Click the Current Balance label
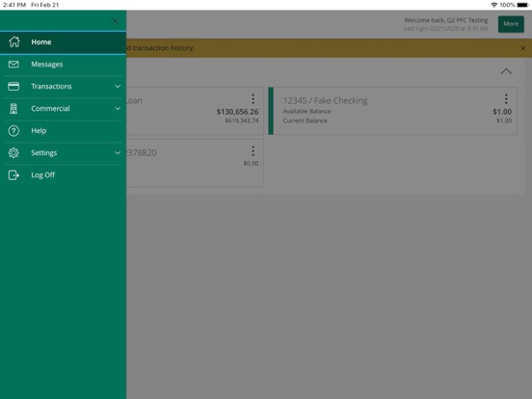 (x=305, y=120)
